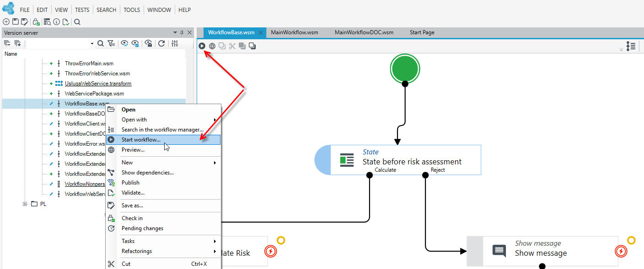The image size is (644, 269).
Task: Click the info circle icon in main toolbar
Action: coord(56,21)
